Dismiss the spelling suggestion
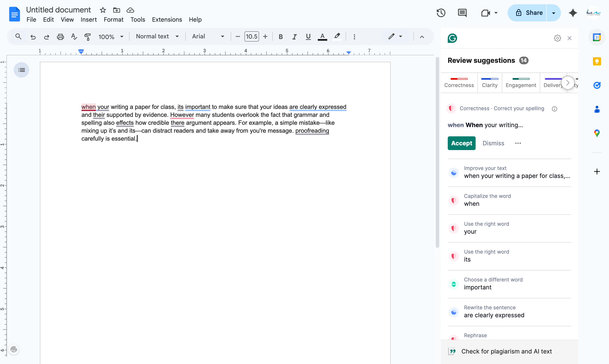Viewport: 609px width, 364px height. click(x=493, y=143)
